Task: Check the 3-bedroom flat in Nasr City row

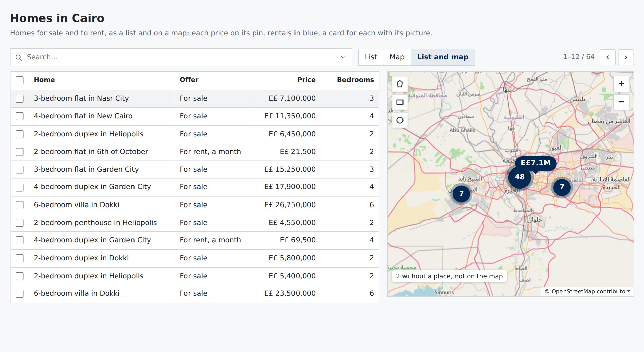Action: click(x=20, y=99)
